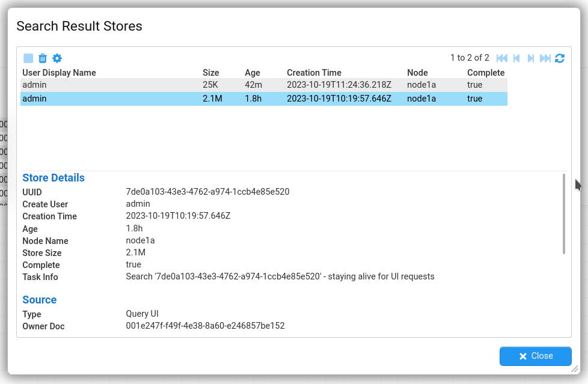588x384 pixels.
Task: Advance to the next page of results
Action: [x=531, y=58]
